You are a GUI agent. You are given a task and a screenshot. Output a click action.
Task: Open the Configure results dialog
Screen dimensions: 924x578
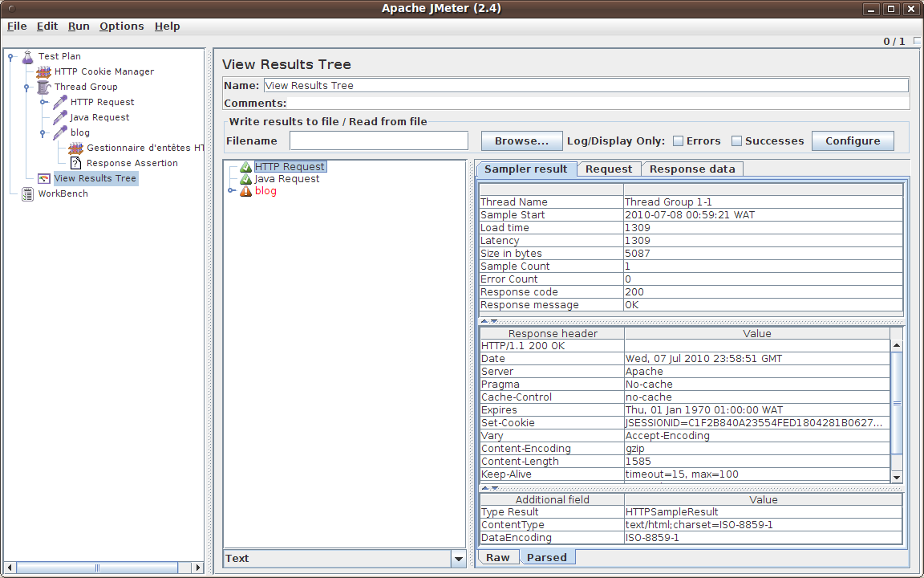point(853,140)
